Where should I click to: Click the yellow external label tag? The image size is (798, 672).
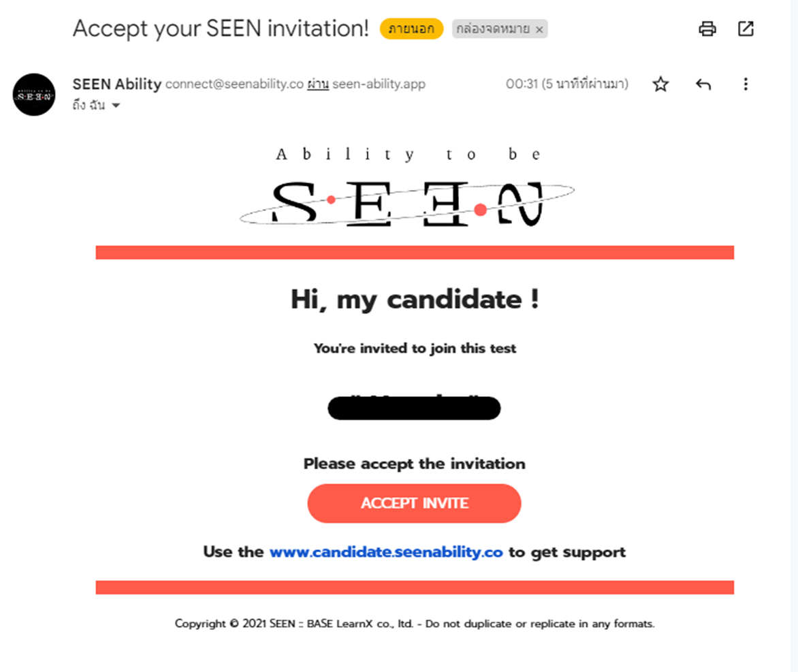pyautogui.click(x=411, y=29)
